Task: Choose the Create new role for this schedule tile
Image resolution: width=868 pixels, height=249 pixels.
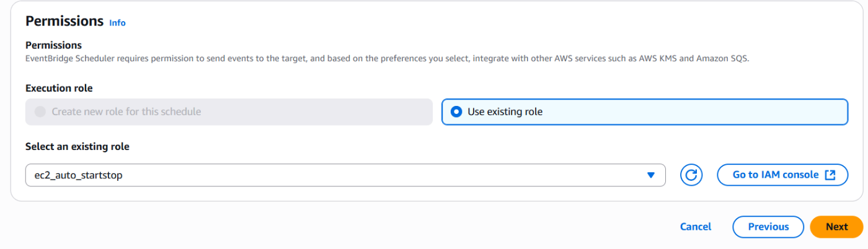Action: tap(229, 112)
